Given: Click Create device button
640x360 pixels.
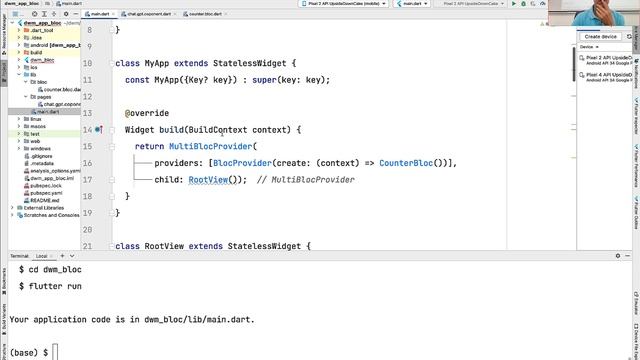Looking at the screenshot, I should [600, 37].
